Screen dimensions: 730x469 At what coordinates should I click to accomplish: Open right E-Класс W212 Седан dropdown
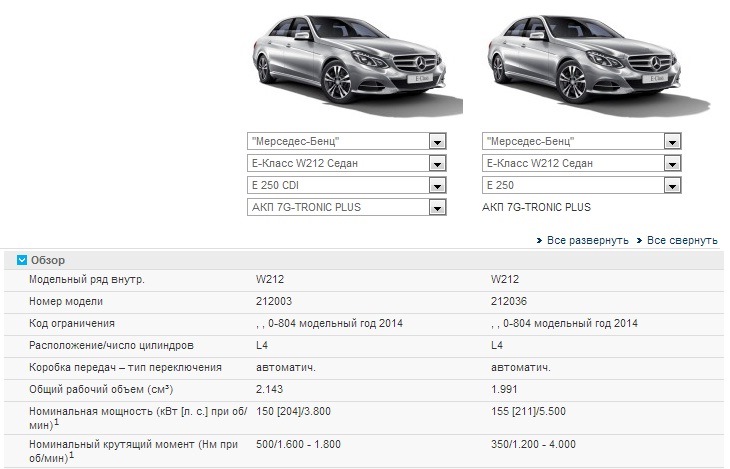coord(581,163)
